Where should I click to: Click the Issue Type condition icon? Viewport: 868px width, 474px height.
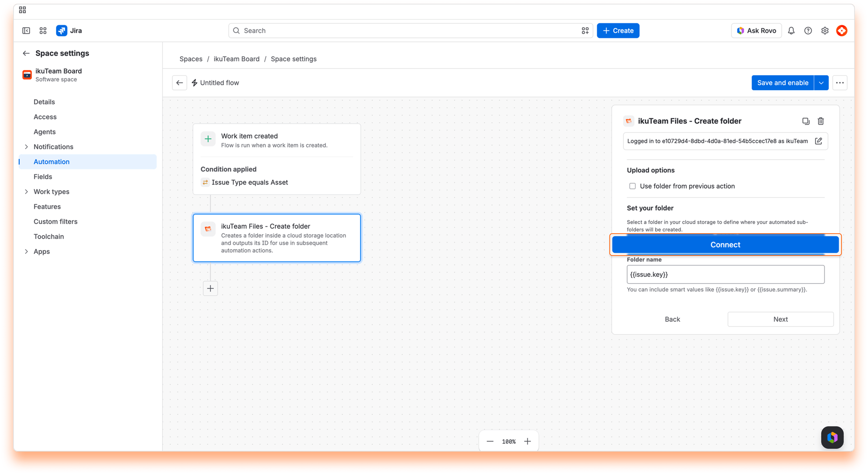point(205,182)
